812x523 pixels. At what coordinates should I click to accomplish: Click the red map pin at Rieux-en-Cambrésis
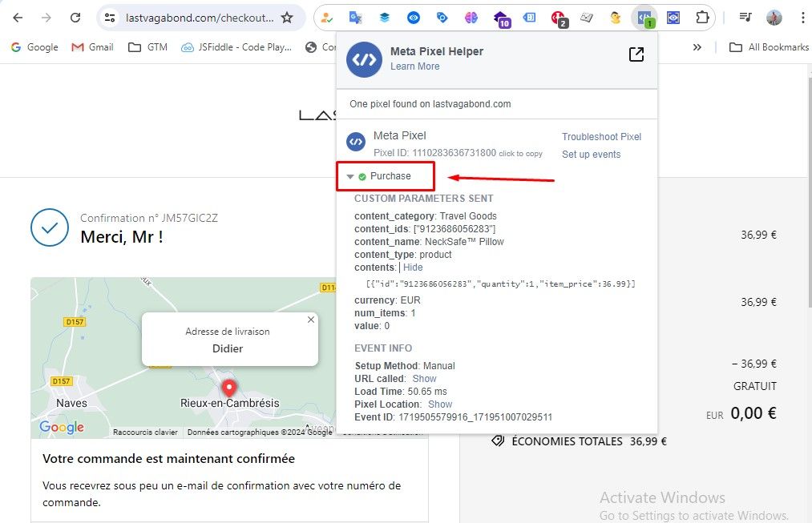(x=229, y=388)
